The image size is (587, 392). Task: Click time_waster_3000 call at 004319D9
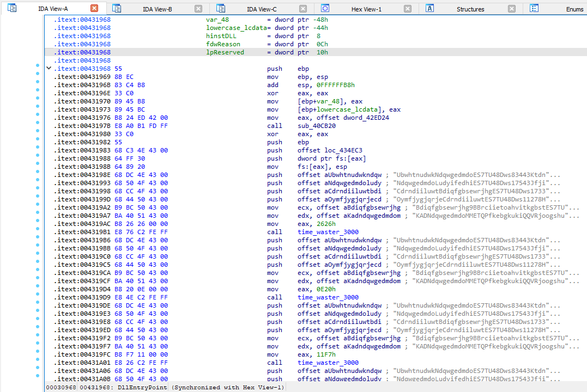click(x=328, y=297)
